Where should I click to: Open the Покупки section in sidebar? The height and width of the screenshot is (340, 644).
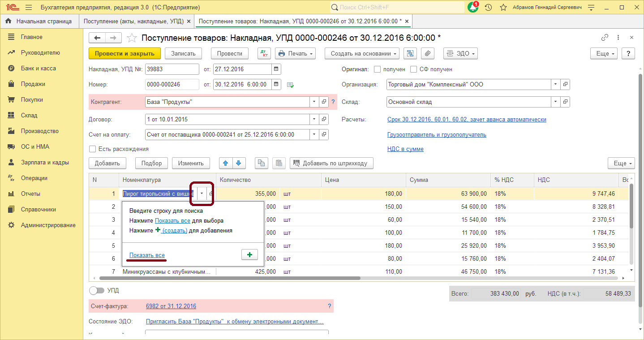click(x=32, y=99)
